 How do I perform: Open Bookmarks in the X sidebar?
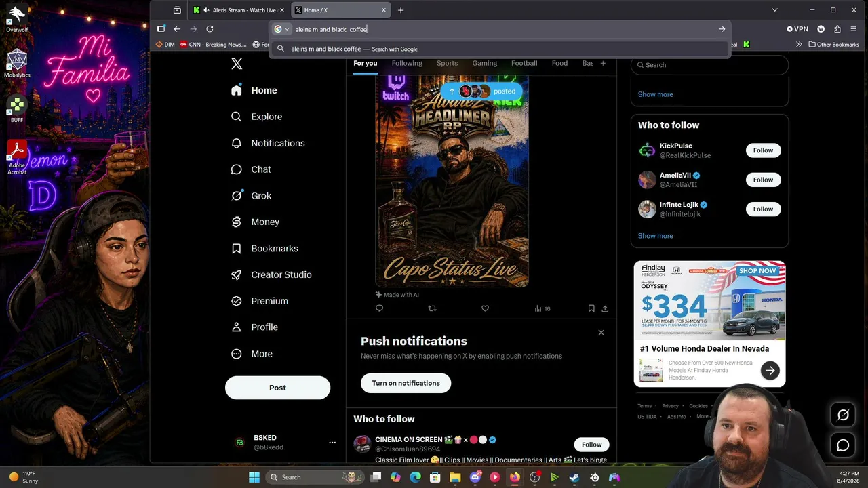click(264, 249)
